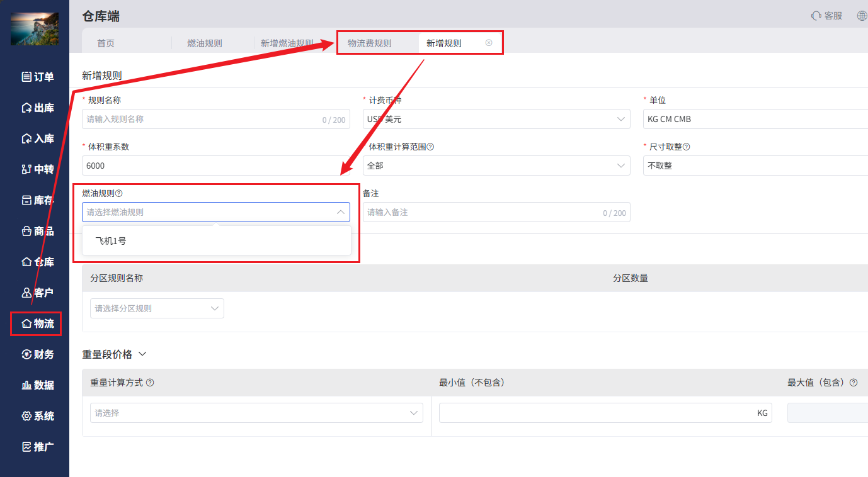Open the 出库 outbound sidebar section

click(x=38, y=108)
